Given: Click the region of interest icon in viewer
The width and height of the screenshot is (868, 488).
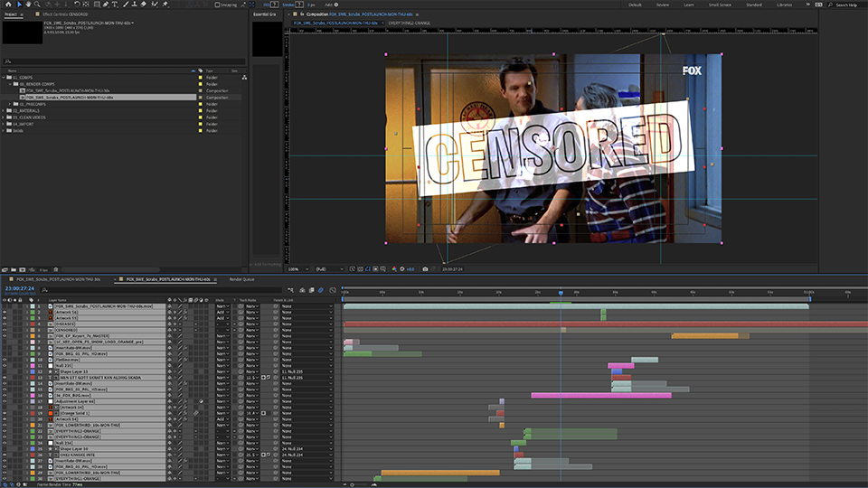Looking at the screenshot, I should pyautogui.click(x=375, y=269).
